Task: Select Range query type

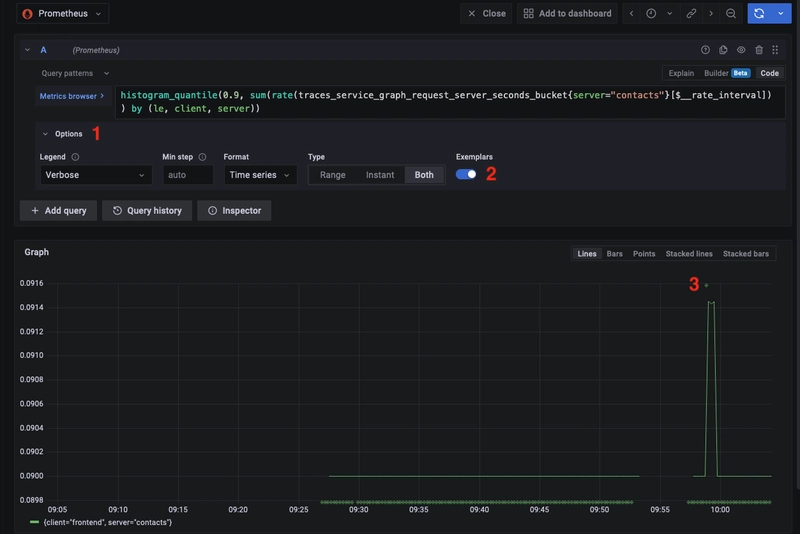Action: (x=333, y=175)
